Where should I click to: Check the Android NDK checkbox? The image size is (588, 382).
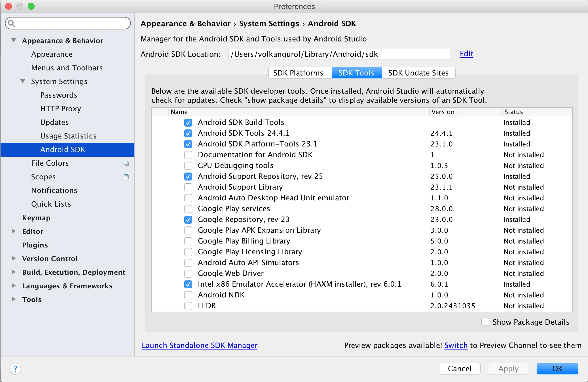(x=188, y=295)
